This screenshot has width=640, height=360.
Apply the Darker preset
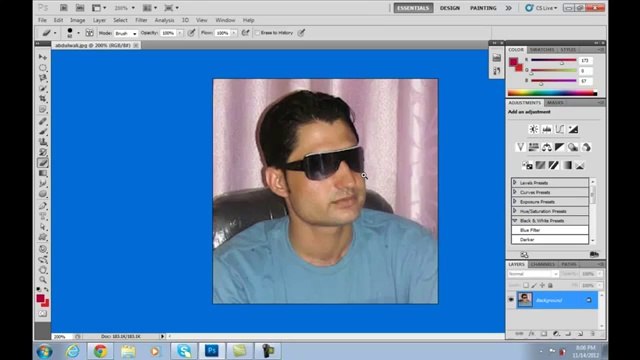[550, 240]
